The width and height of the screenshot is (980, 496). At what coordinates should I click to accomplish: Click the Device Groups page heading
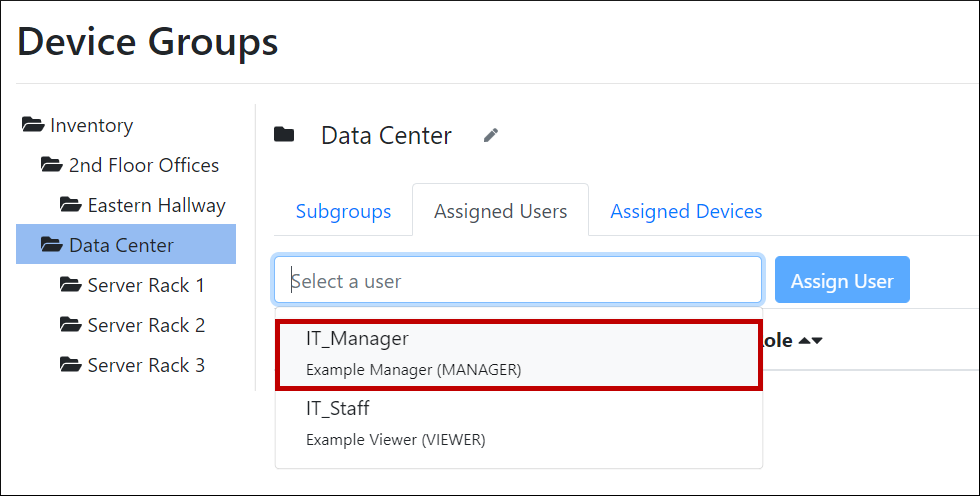(148, 42)
